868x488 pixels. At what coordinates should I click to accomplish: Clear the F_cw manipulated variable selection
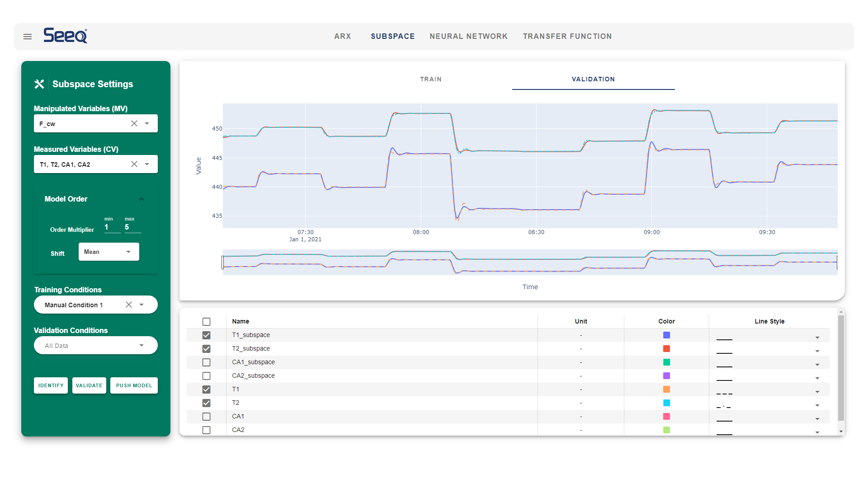134,123
